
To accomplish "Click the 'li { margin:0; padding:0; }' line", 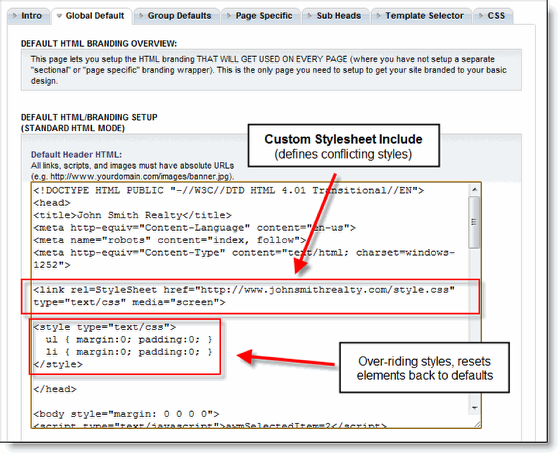I will click(129, 352).
